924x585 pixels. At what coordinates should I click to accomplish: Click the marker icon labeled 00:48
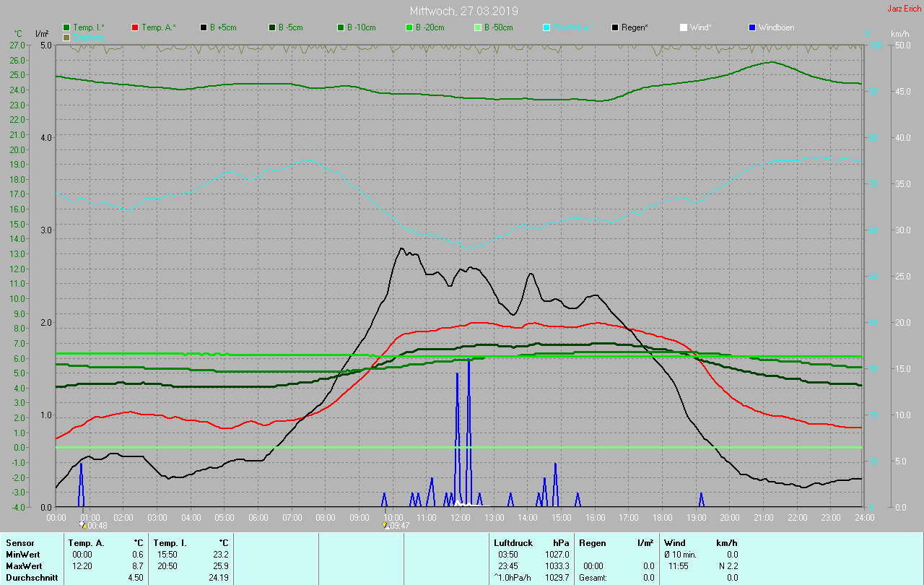click(x=82, y=525)
